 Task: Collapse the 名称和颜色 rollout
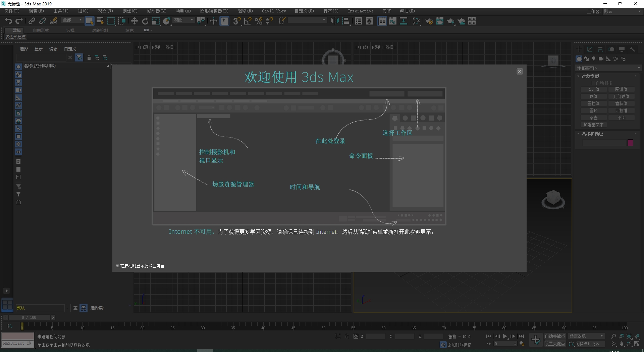592,134
